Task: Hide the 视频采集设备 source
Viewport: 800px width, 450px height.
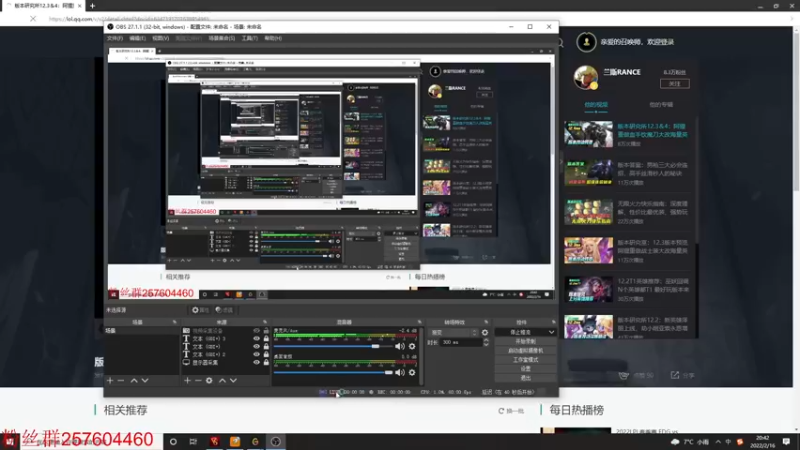Action: pyautogui.click(x=257, y=331)
